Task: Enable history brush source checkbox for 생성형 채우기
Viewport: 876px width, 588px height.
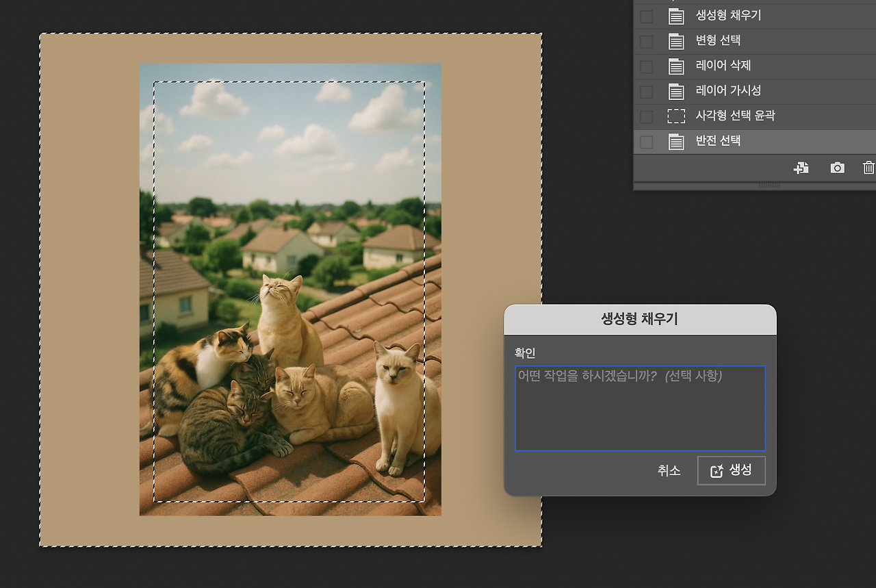Action: pyautogui.click(x=645, y=15)
